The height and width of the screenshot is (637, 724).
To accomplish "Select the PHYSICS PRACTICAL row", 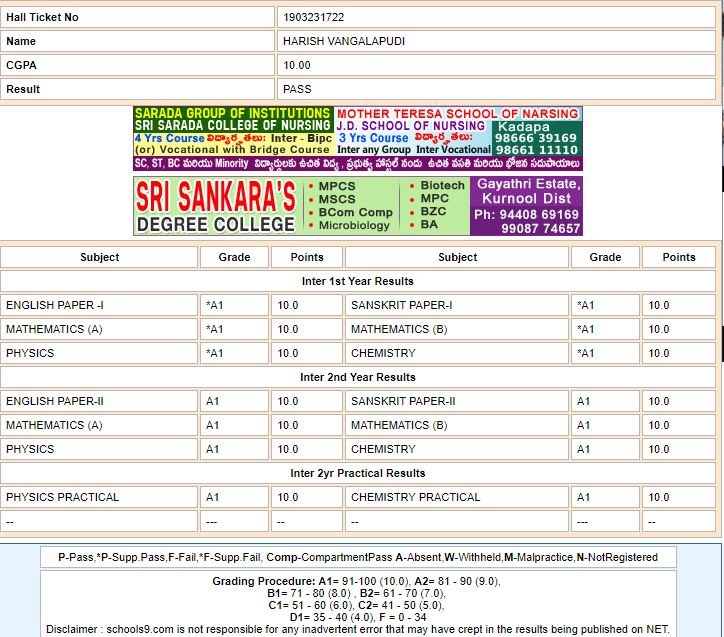I will pyautogui.click(x=62, y=497).
